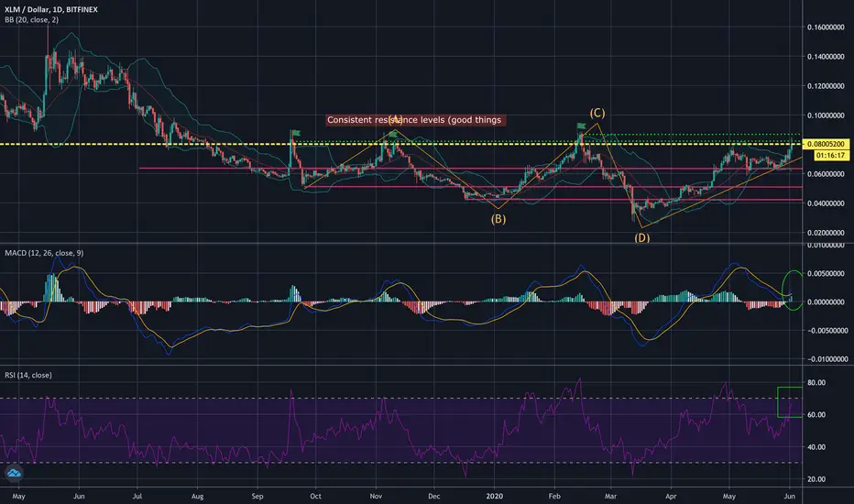
Task: Open the MACD (12, 26, close, 9) legend
Action: 44,253
